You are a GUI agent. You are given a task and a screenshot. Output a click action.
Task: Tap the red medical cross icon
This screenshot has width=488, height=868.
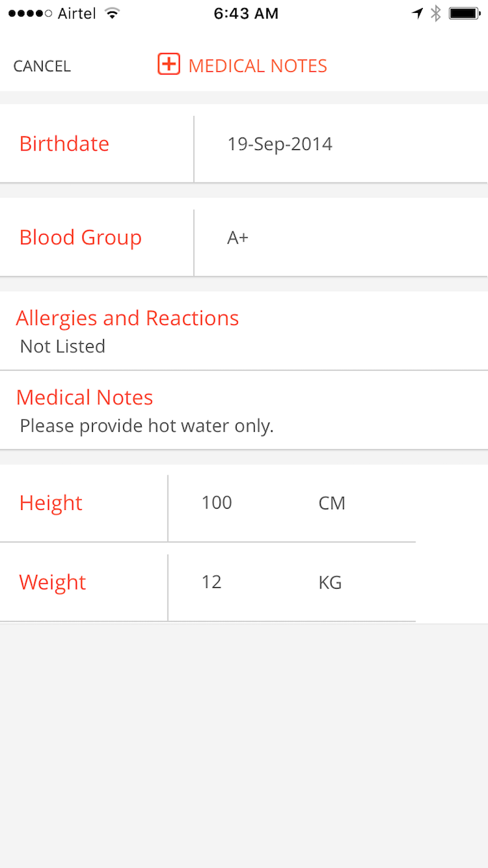[169, 64]
